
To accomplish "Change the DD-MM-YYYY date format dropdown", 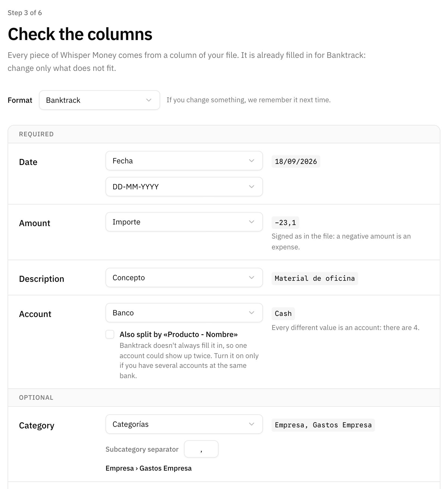I will click(184, 187).
